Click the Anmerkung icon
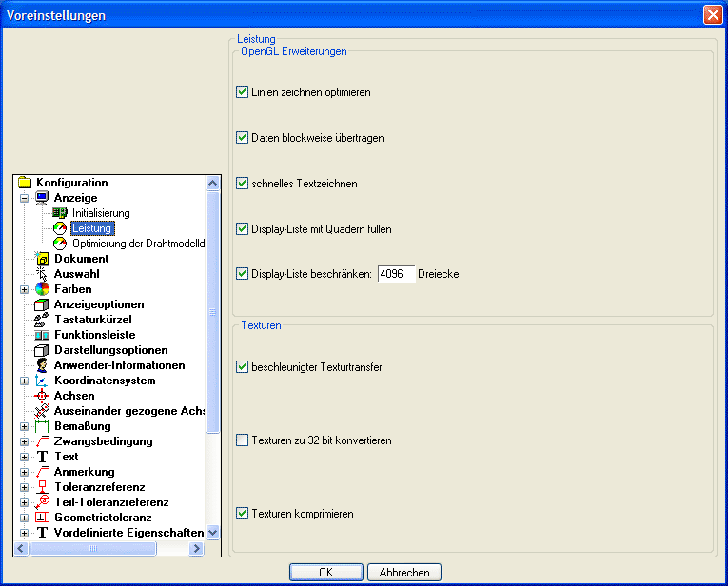 click(x=42, y=472)
